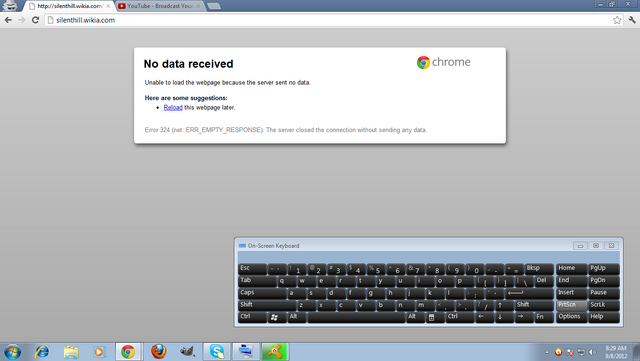Click the down arrow key on the keyboard
Viewport: 640px width, 361px height.
(x=504, y=317)
